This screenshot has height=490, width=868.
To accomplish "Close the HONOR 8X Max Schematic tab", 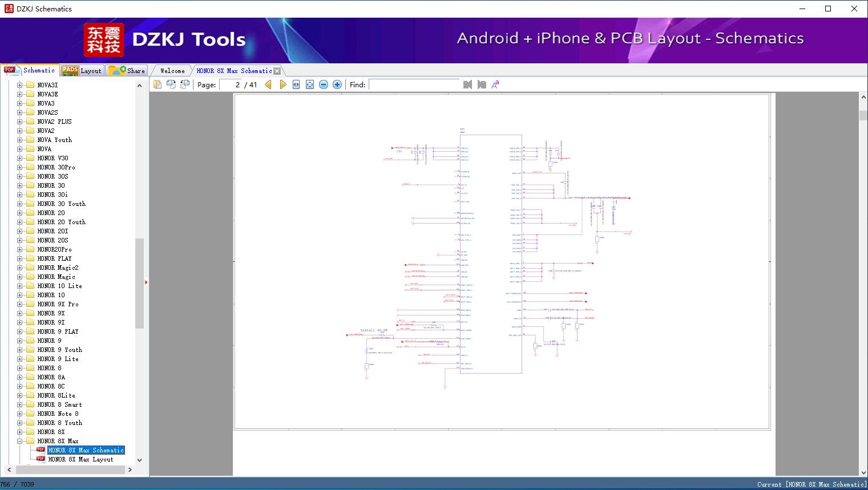I will coord(277,71).
